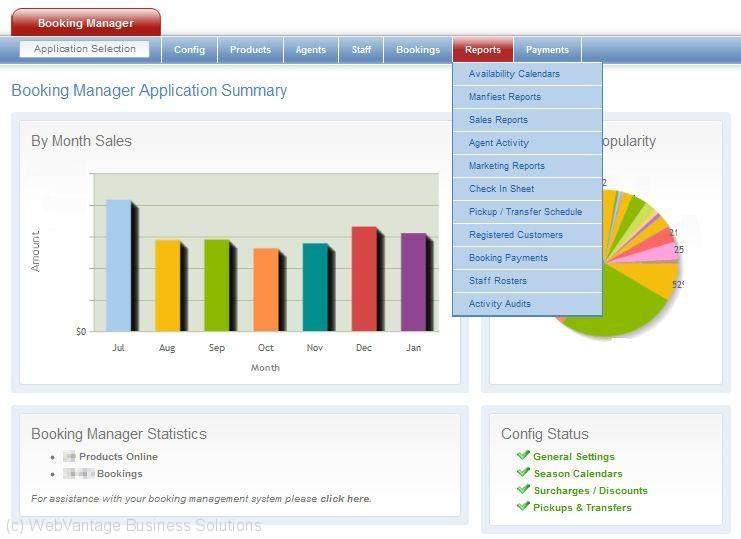Open the Products menu
This screenshot has height=539, width=741.
coord(250,50)
